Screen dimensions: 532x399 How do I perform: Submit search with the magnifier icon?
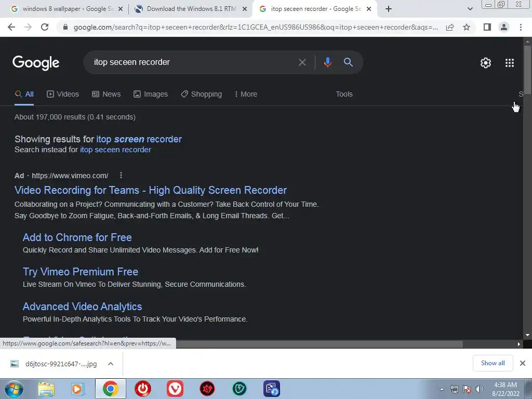348,62
